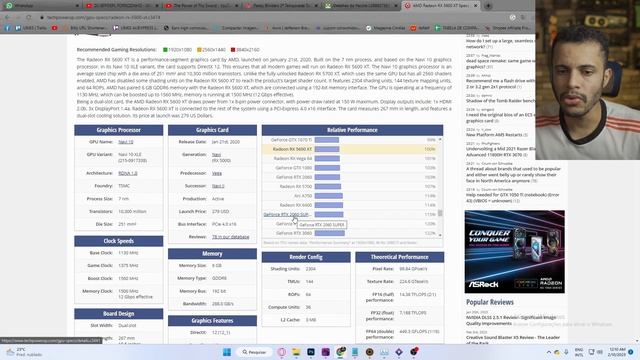The height and width of the screenshot is (360, 640).
Task: Go back in browser history
Action: (x=7, y=18)
